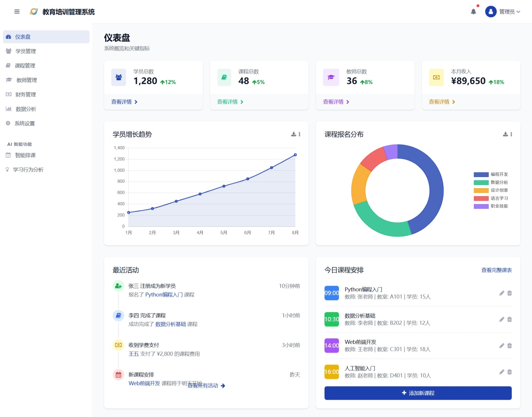Toggle the sidebar with the hamburger menu
Viewport: 532px width, 417px height.
point(17,12)
